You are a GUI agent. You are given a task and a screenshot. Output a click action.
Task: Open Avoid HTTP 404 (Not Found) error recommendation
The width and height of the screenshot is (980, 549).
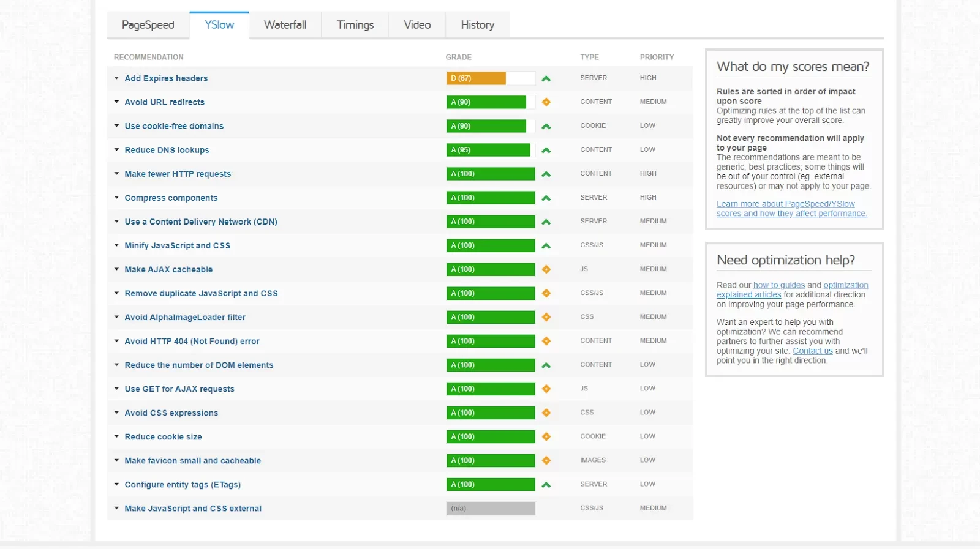click(x=192, y=341)
